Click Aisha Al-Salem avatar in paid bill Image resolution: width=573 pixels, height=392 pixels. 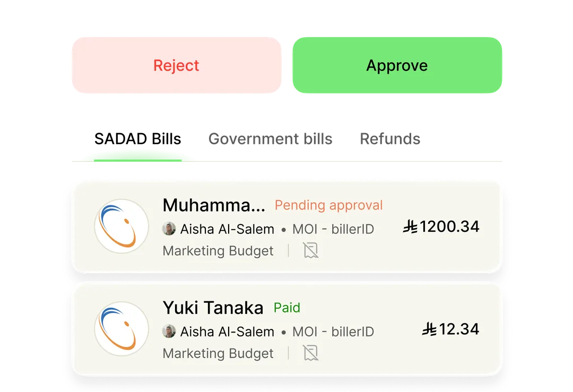point(169,332)
